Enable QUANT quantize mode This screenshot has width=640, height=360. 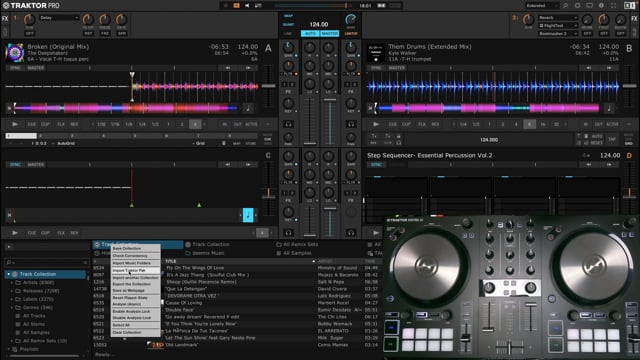coord(288,24)
